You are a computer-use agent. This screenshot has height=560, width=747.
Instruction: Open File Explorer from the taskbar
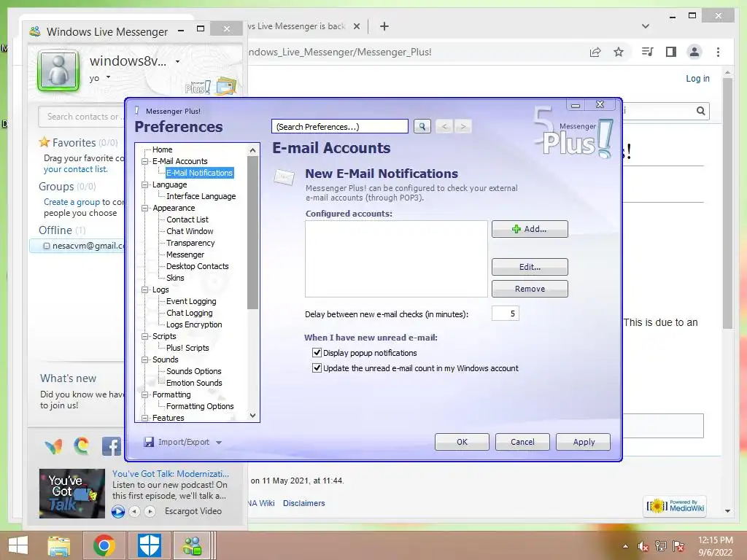point(59,545)
